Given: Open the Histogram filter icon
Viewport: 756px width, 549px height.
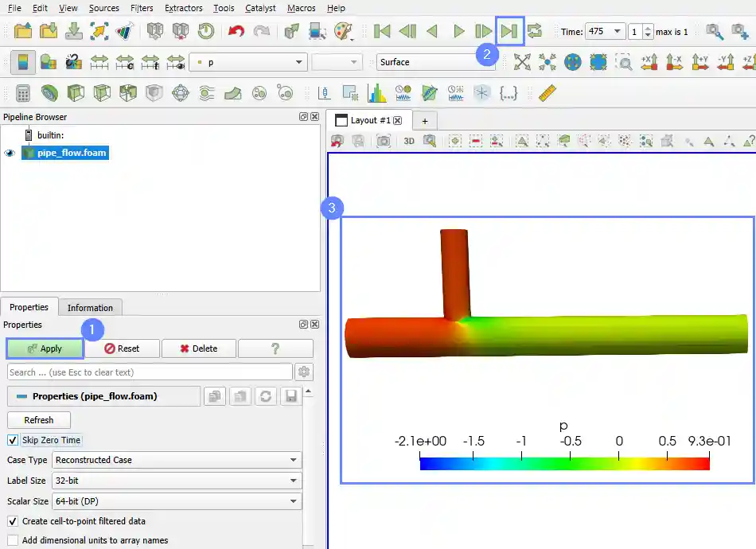Looking at the screenshot, I should [x=376, y=93].
